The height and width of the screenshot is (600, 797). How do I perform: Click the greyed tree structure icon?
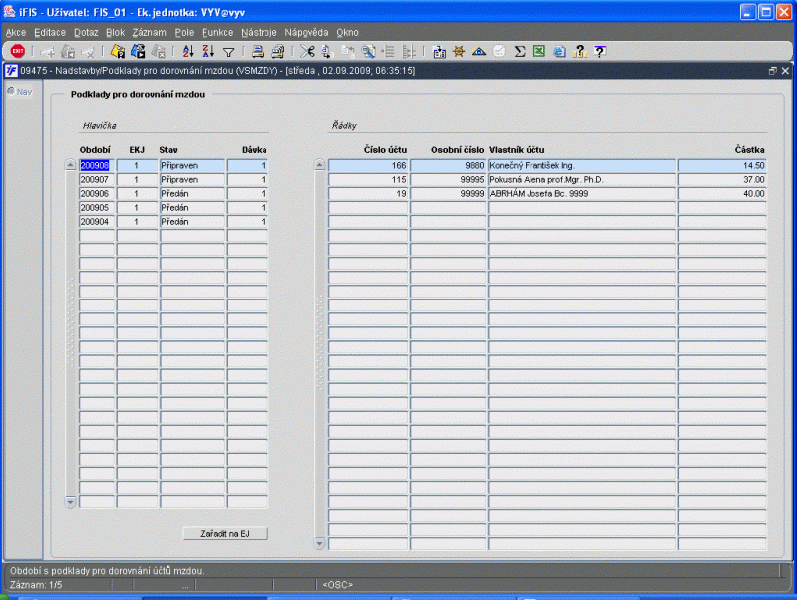click(409, 51)
